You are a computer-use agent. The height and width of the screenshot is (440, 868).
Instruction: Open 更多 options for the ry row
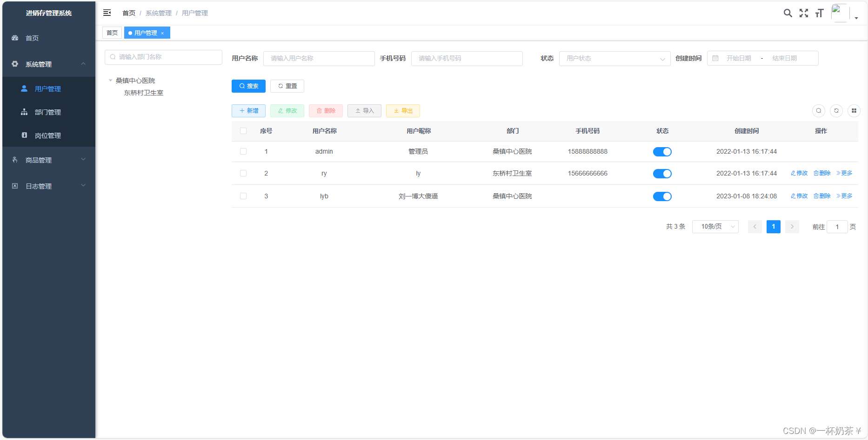[844, 173]
